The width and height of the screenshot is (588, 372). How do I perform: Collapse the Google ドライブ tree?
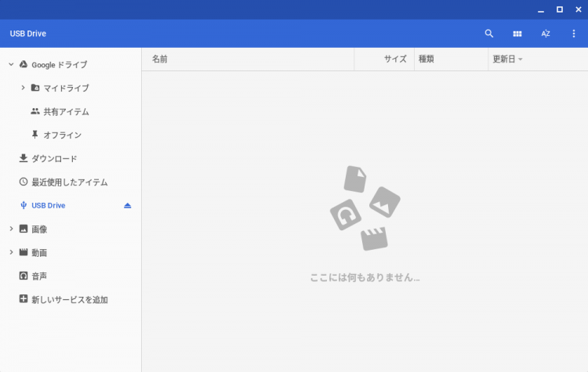11,64
